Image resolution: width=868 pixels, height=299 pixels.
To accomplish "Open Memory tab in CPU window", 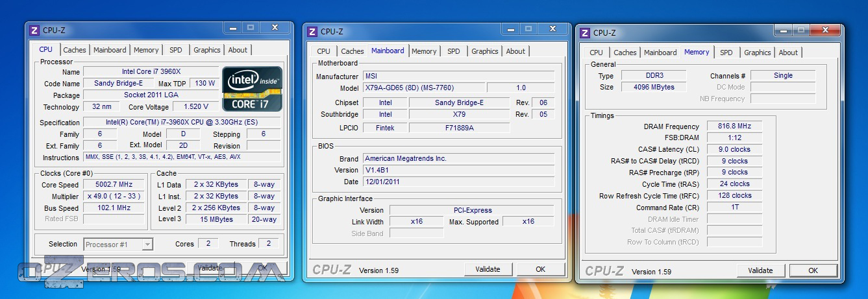I will (146, 50).
